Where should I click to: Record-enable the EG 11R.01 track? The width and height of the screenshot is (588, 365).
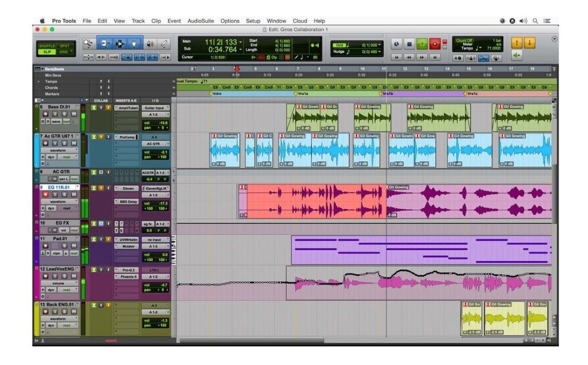click(x=46, y=194)
